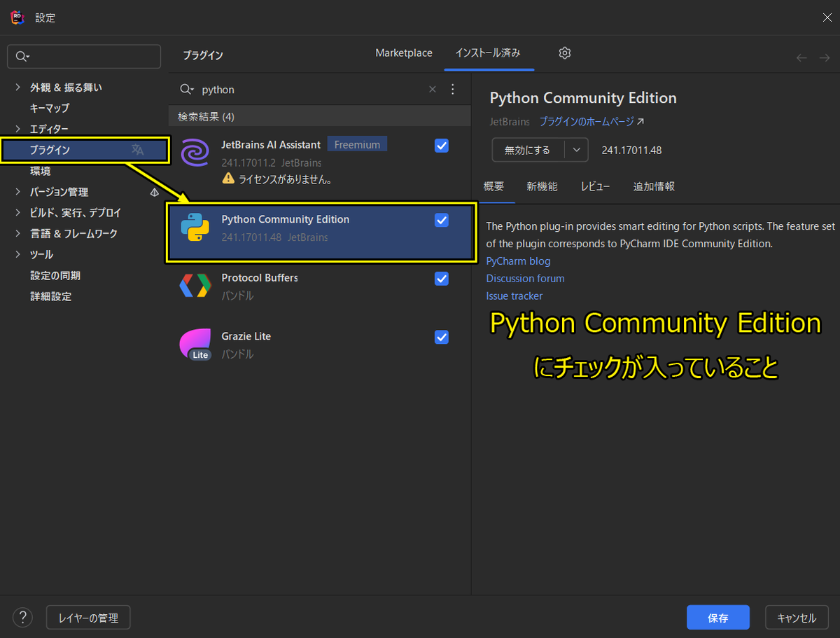Select プラグイン in settings tree
This screenshot has width=840, height=638.
[x=84, y=150]
